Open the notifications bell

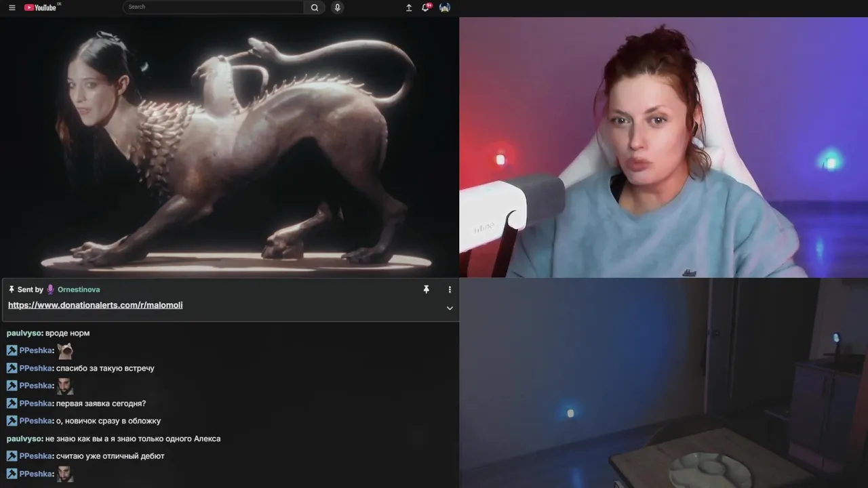click(x=427, y=7)
